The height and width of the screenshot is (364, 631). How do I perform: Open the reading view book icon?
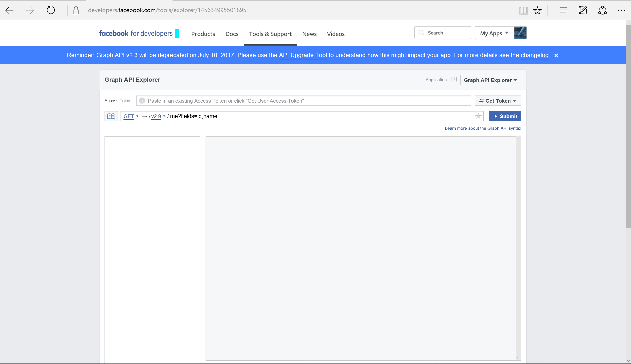pos(523,11)
